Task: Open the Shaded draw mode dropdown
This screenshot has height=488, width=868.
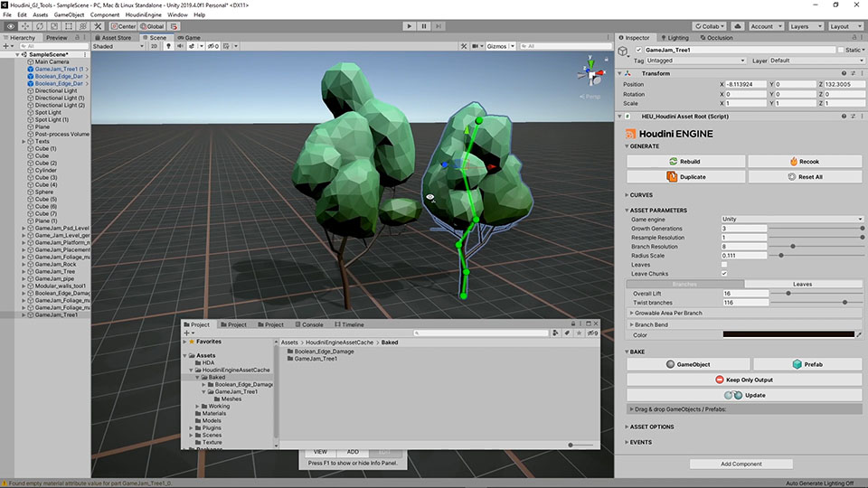Action: [118, 46]
